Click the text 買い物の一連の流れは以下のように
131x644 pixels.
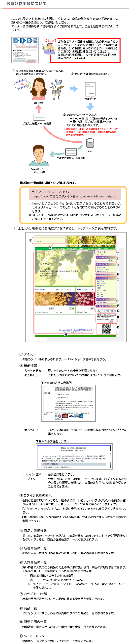pyautogui.click(x=48, y=183)
